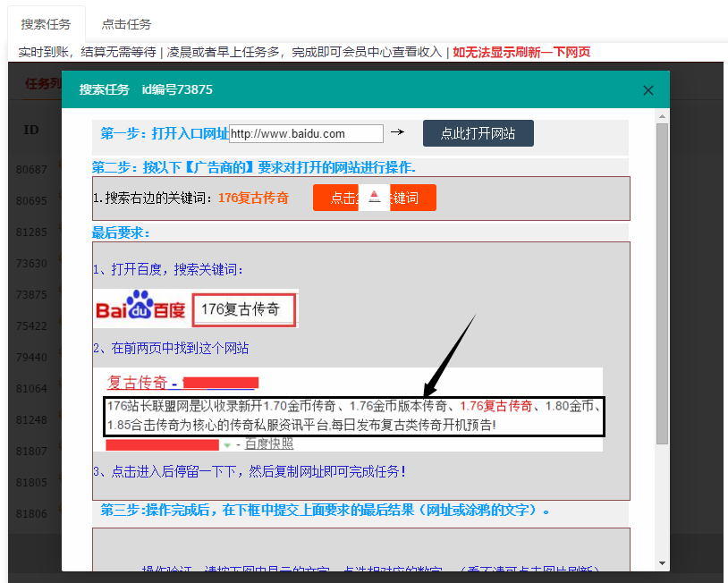Click the 最后要求 heading
The image size is (728, 583).
coord(121,232)
